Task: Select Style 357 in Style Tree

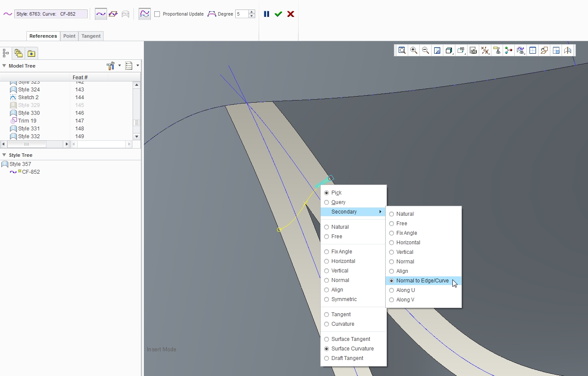Action: 20,164
